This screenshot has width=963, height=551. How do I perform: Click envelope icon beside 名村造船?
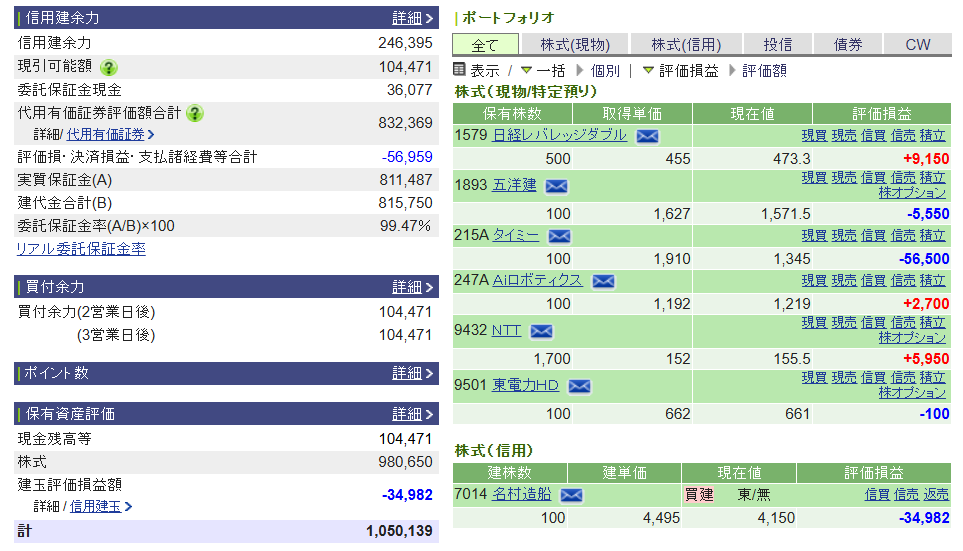point(571,495)
